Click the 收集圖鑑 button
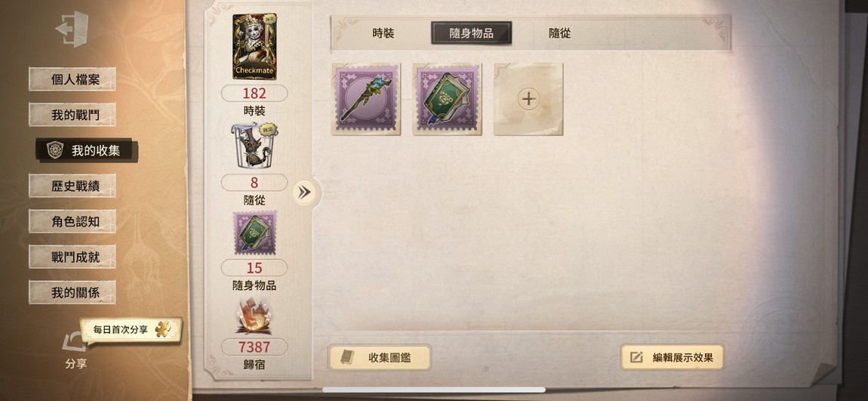The width and height of the screenshot is (868, 401). click(x=379, y=358)
